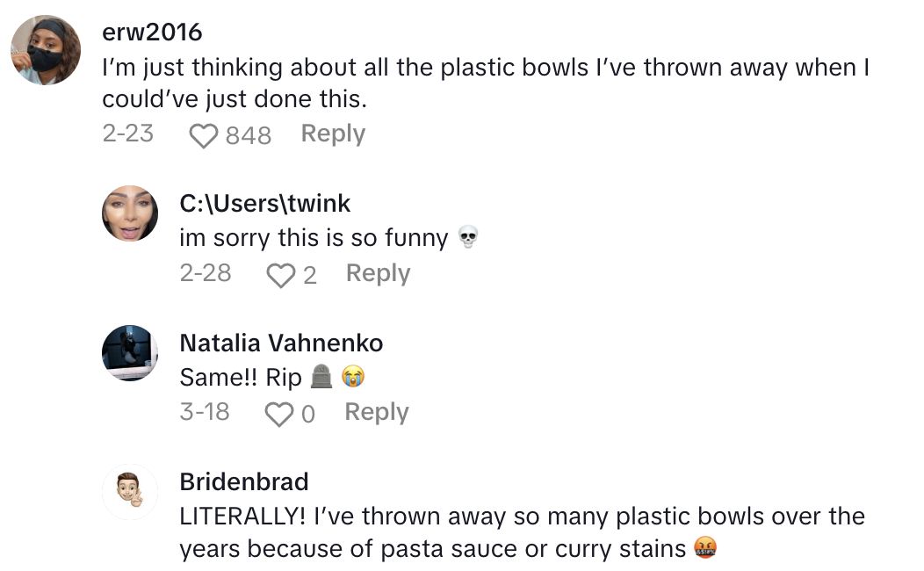Select the Bridenbrad username

(243, 481)
